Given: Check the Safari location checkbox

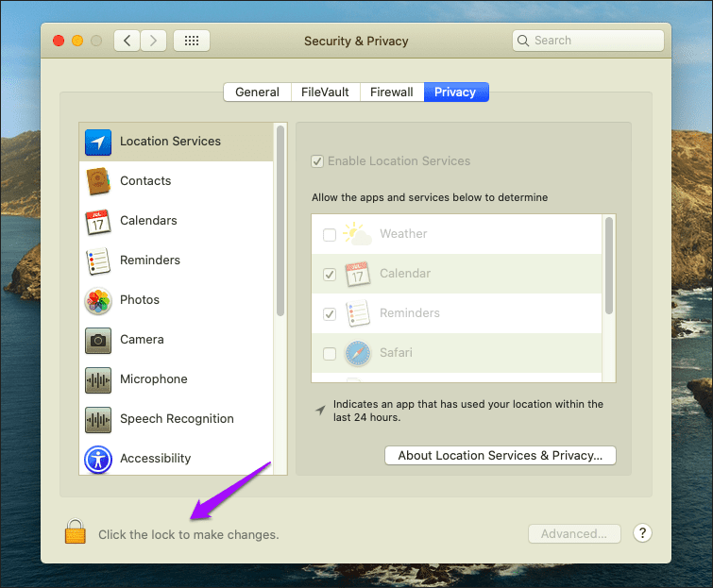Looking at the screenshot, I should point(330,354).
